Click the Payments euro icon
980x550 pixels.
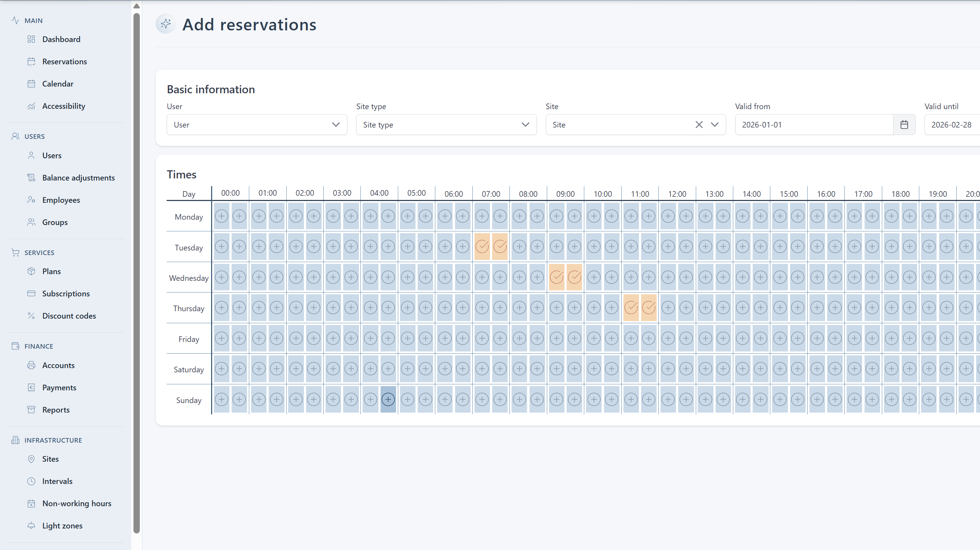coord(31,388)
